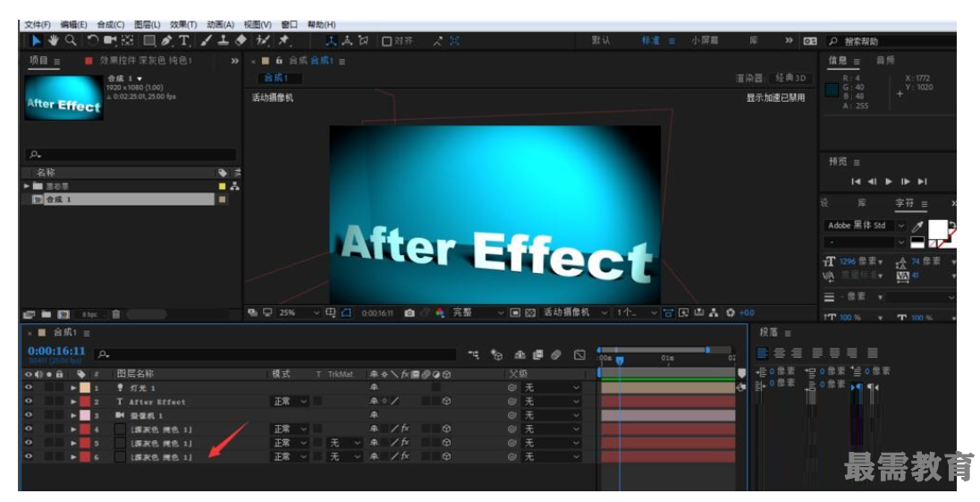This screenshot has width=980, height=502.
Task: Select the Brush tool
Action: coord(207,40)
